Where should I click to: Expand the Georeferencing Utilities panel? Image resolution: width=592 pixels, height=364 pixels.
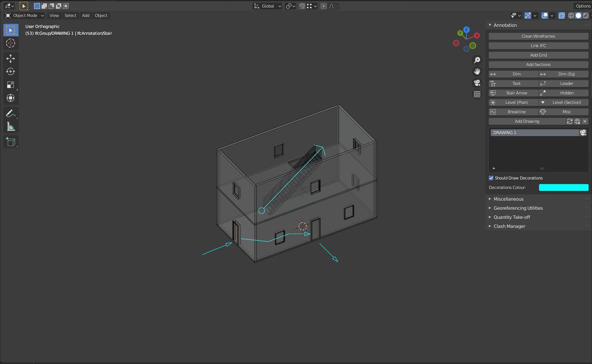[518, 208]
